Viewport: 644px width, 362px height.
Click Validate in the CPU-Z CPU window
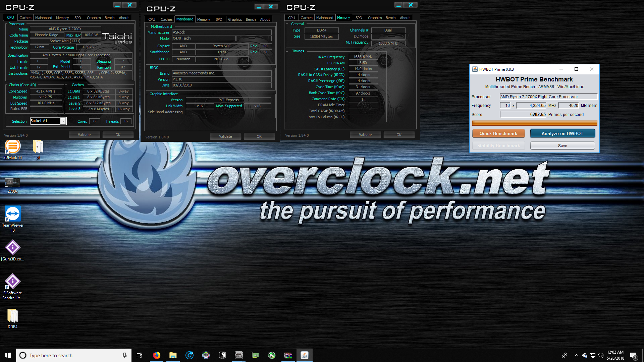[x=84, y=135]
